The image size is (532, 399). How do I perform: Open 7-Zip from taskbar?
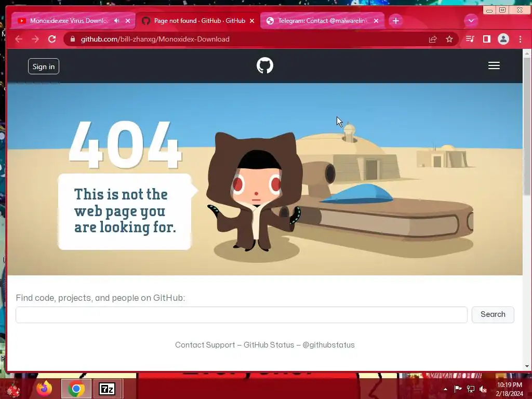107,389
